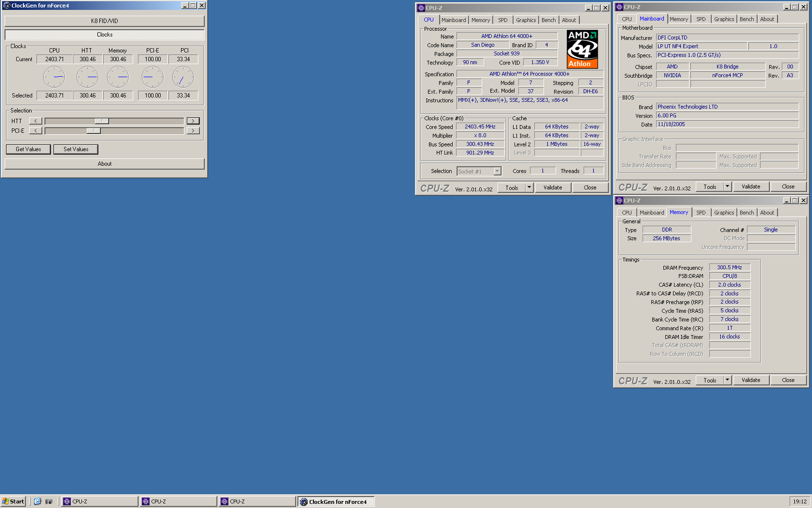Screen dimensions: 812x508
Task: Switch to second CPU-Z taskbar button
Action: click(179, 501)
